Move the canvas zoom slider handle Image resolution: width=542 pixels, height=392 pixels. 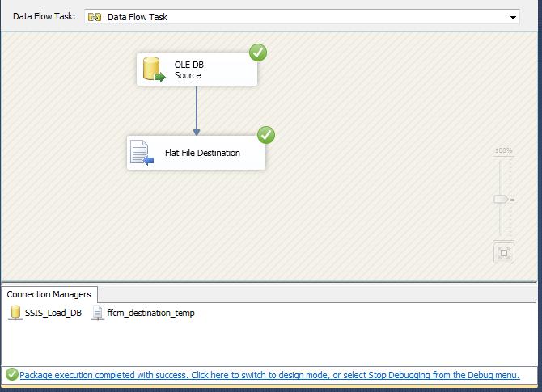pyautogui.click(x=501, y=200)
